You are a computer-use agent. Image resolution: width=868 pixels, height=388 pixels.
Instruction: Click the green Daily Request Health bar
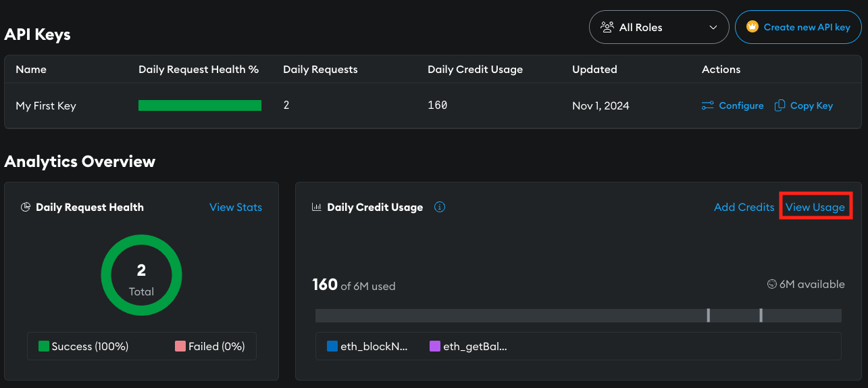199,105
